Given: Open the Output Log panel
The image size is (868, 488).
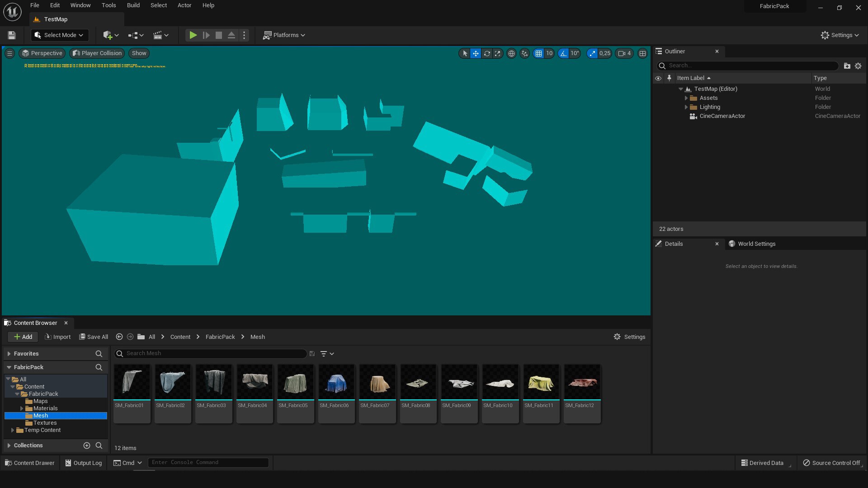Looking at the screenshot, I should 83,462.
